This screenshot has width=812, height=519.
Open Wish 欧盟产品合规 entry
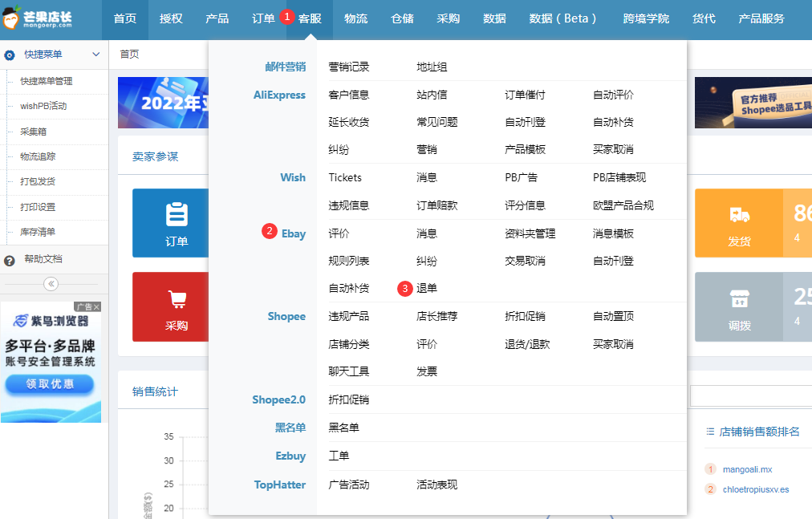coord(623,205)
